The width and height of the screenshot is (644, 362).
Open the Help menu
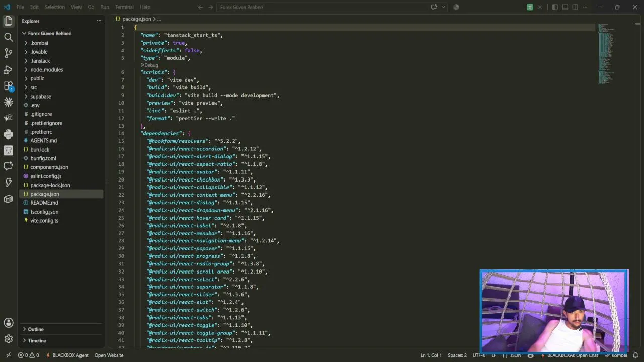(x=145, y=7)
